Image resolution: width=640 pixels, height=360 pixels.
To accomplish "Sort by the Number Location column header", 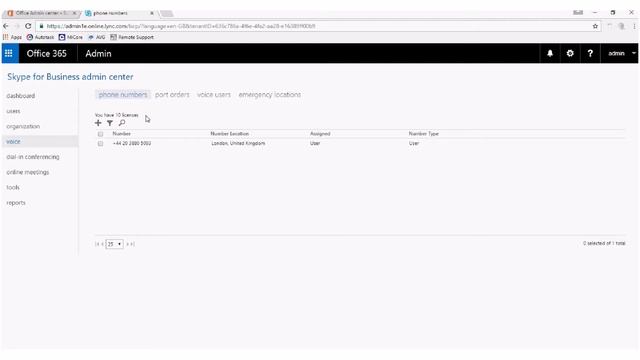I will [229, 134].
